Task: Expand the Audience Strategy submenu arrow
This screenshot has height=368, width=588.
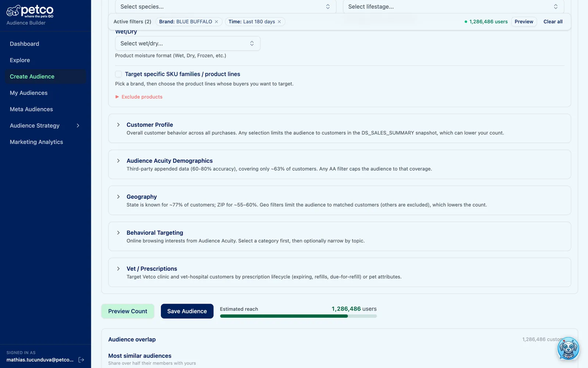Action: (78, 125)
